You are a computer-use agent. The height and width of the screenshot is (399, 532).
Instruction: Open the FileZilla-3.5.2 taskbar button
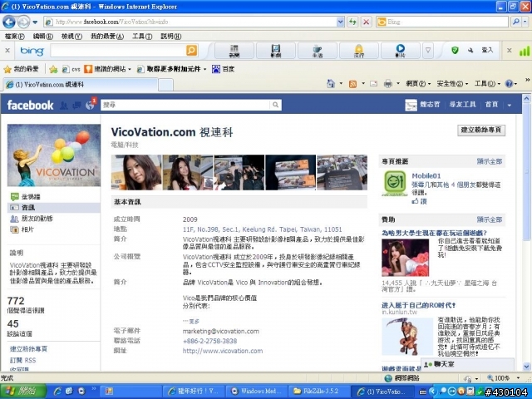coord(319,392)
